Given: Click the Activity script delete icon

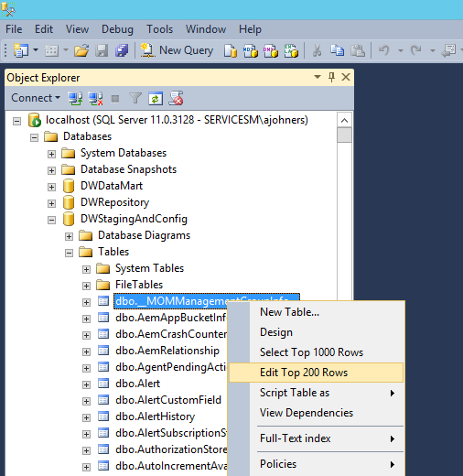Looking at the screenshot, I should pos(176,98).
